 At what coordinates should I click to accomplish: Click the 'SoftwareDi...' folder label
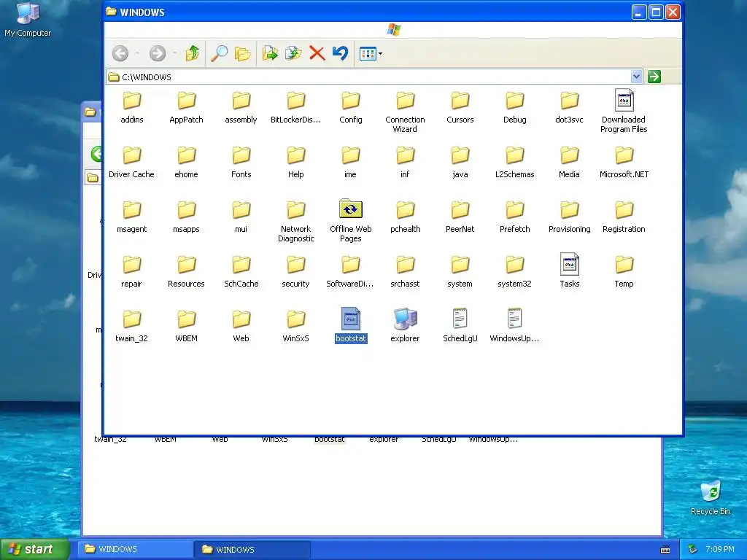[350, 284]
